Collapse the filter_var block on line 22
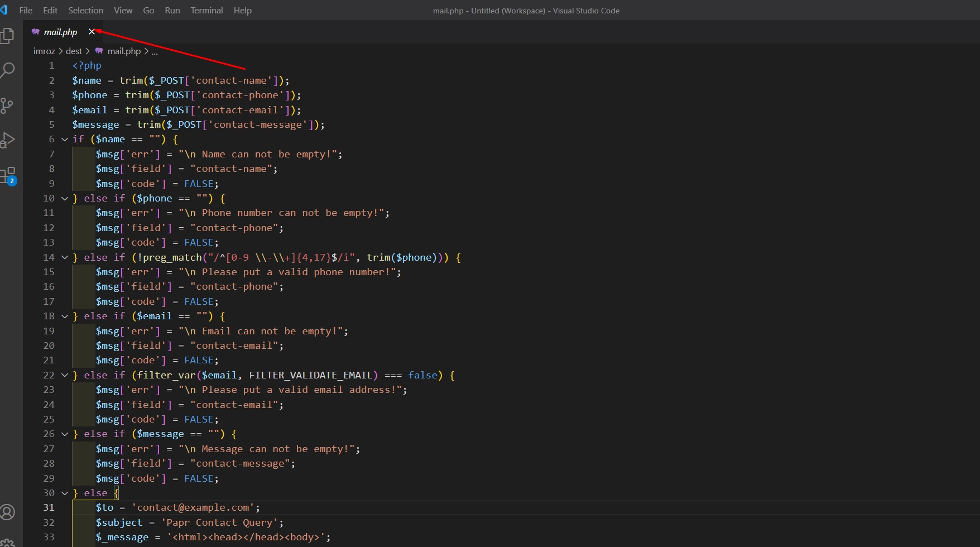The width and height of the screenshot is (980, 547). 65,376
